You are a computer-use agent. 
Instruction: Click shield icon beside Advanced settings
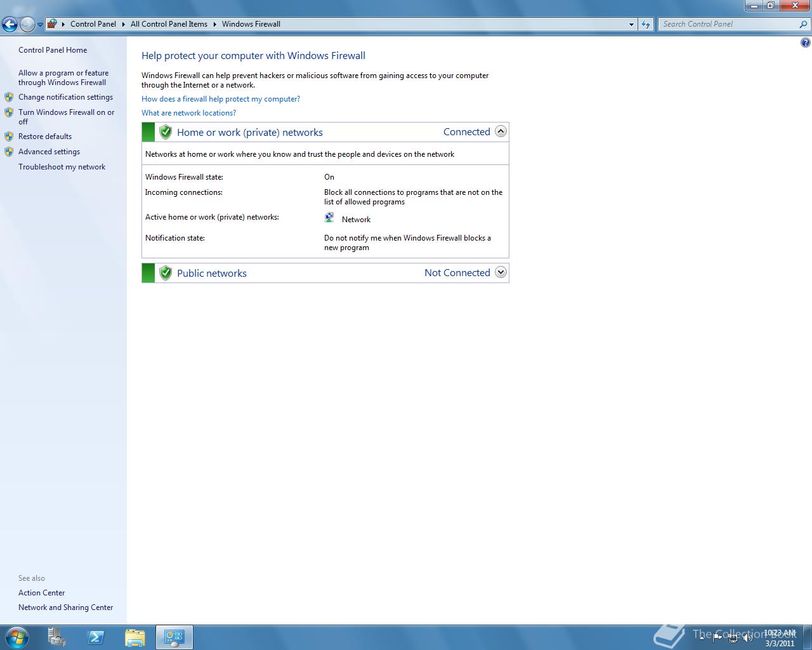[x=9, y=152]
